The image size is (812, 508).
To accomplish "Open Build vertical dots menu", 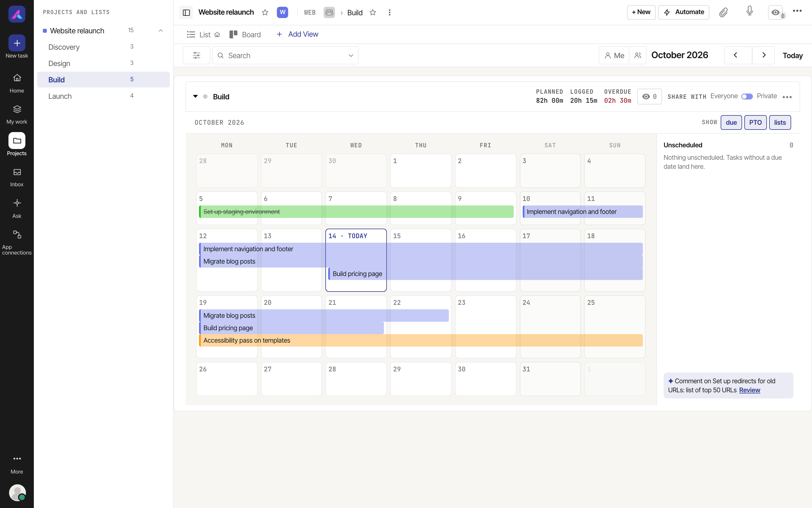I will coord(390,12).
